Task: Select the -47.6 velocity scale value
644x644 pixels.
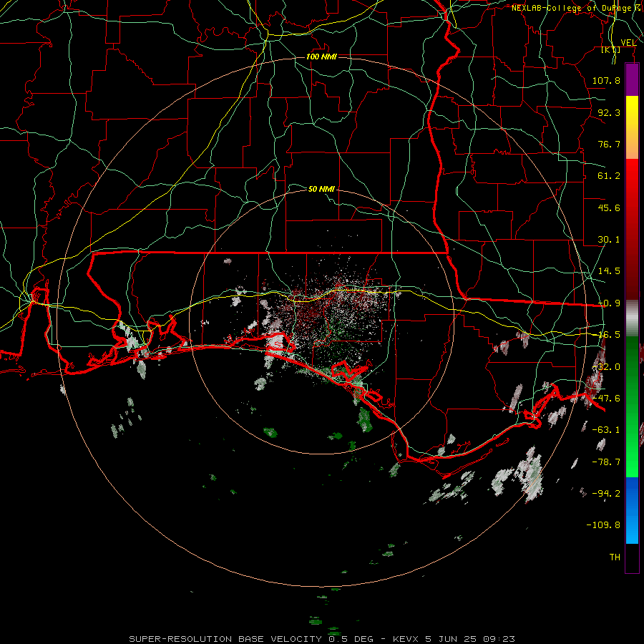Action: coord(606,399)
